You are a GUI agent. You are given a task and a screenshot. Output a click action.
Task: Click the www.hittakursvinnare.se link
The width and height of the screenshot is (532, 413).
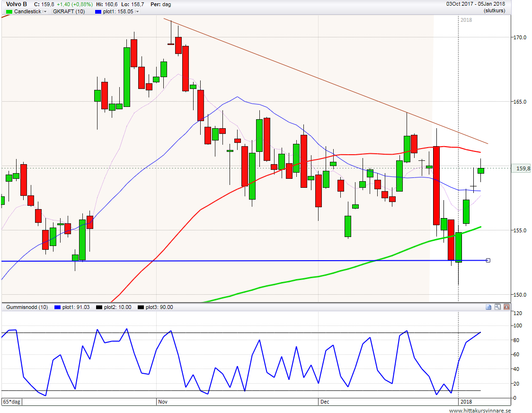tap(480, 410)
